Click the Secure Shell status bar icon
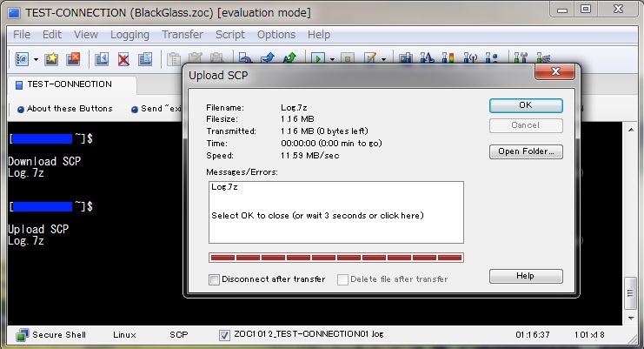Viewport: 644px width, 349px height. point(23,335)
